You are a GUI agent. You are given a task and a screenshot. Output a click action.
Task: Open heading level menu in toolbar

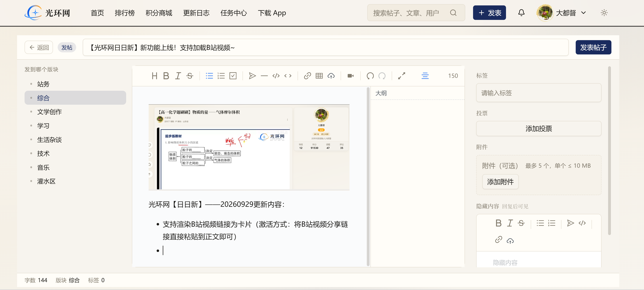154,76
